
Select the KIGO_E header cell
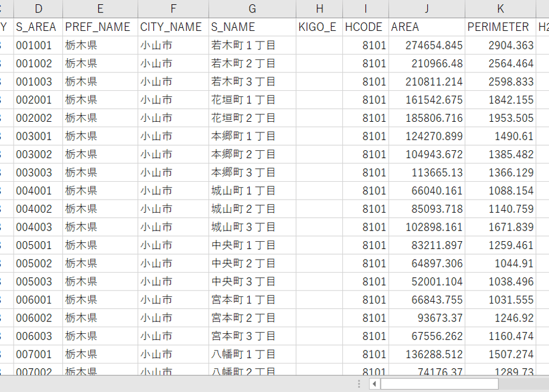(x=319, y=27)
